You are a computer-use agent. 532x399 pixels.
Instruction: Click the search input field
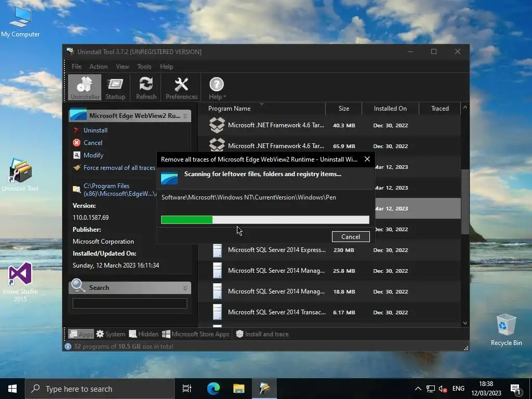pyautogui.click(x=129, y=303)
